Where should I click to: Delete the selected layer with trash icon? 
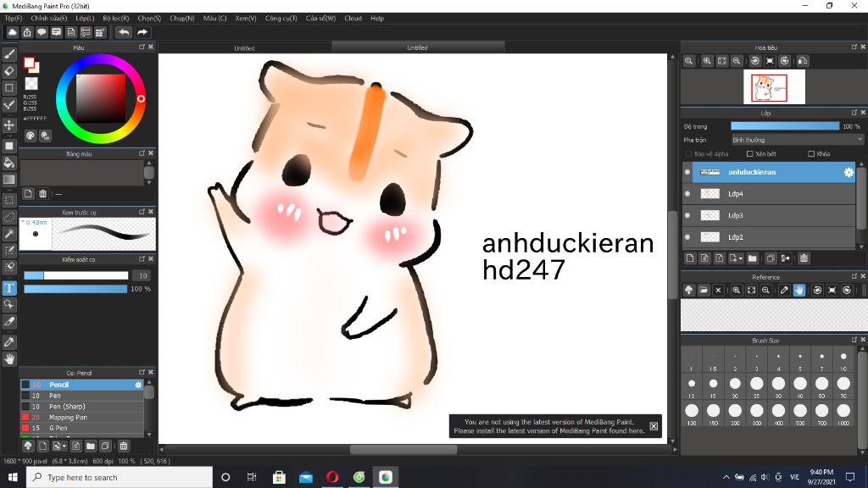[804, 258]
